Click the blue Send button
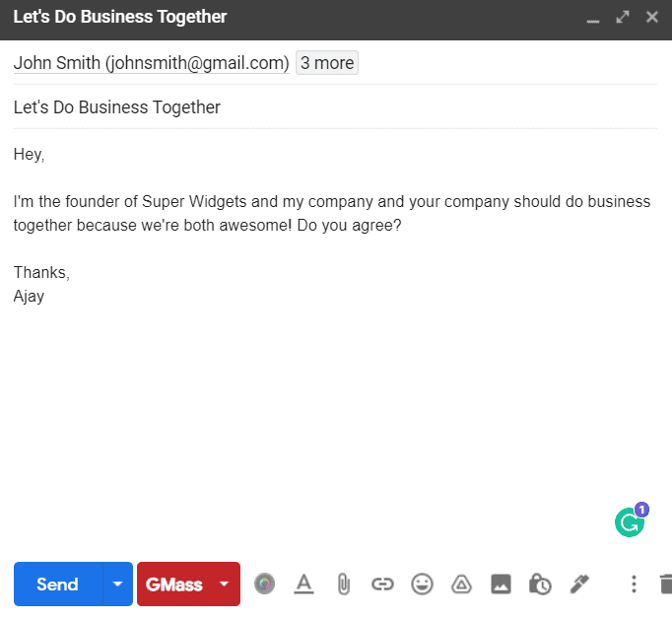The image size is (672, 620). 58,584
